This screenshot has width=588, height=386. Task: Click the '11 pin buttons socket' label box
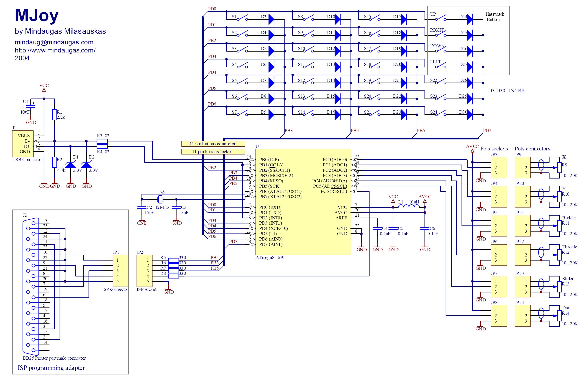[x=213, y=152]
